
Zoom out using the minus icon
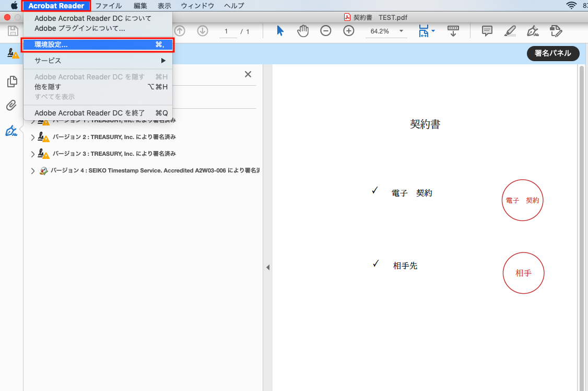pos(326,31)
